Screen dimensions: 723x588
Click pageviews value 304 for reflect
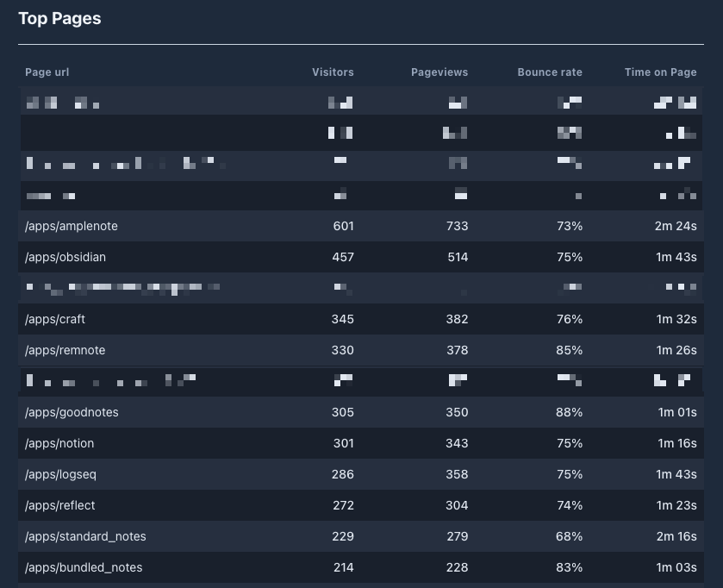457,505
